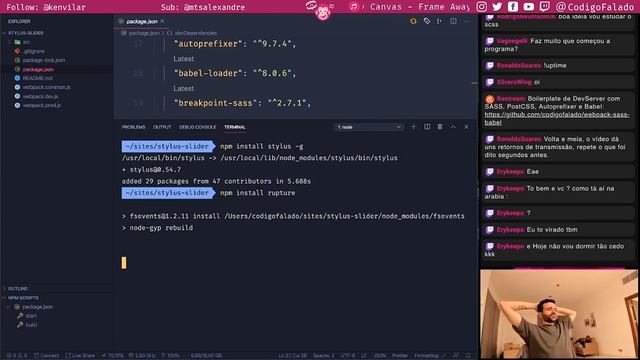640x360 pixels.
Task: Click notification bell in status bar
Action: [x=468, y=356]
